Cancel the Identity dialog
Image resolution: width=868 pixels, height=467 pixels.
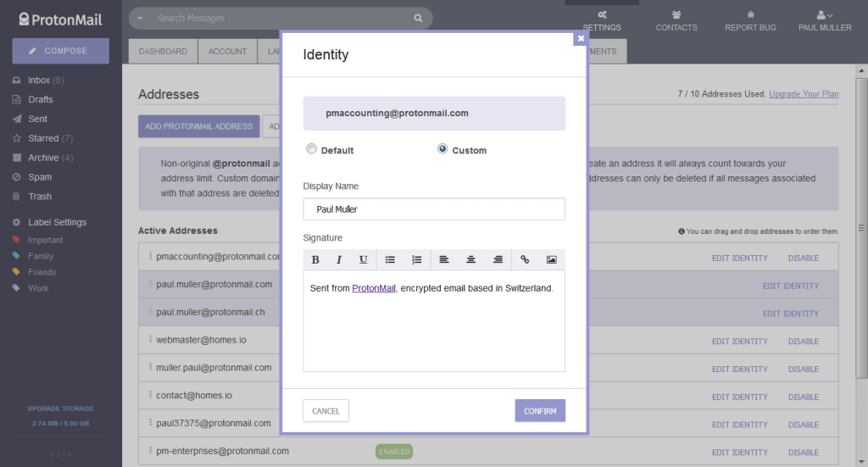(x=325, y=410)
